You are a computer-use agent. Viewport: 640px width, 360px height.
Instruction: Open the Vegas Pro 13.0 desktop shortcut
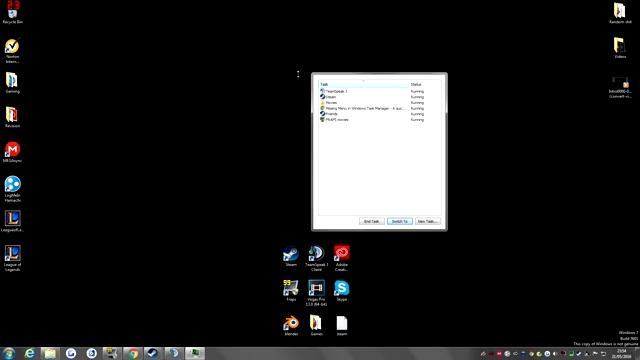(x=316, y=293)
